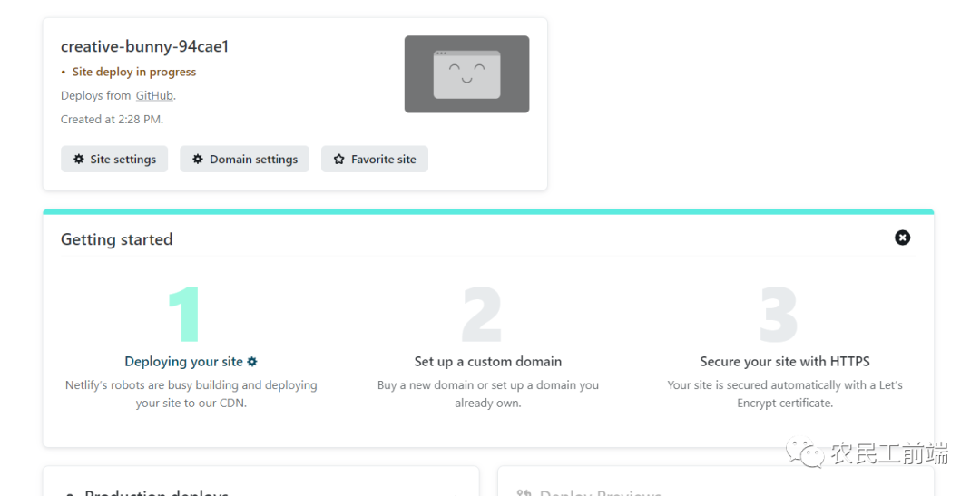The image size is (980, 496).
Task: Click the spinning gear next to Deploying your site
Action: pyautogui.click(x=252, y=361)
